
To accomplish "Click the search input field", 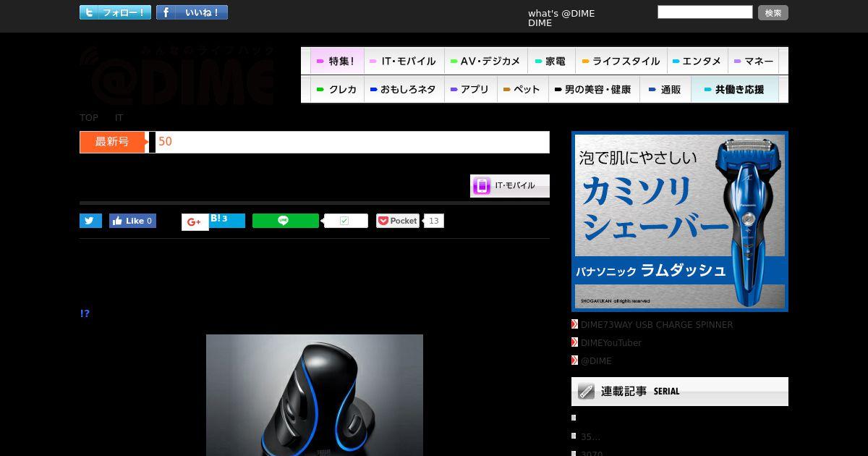I will point(705,12).
